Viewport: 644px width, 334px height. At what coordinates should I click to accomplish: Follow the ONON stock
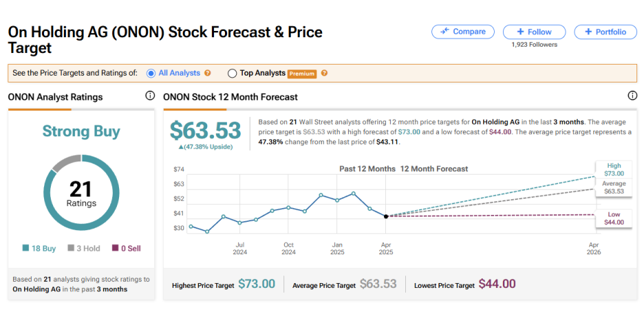point(534,32)
